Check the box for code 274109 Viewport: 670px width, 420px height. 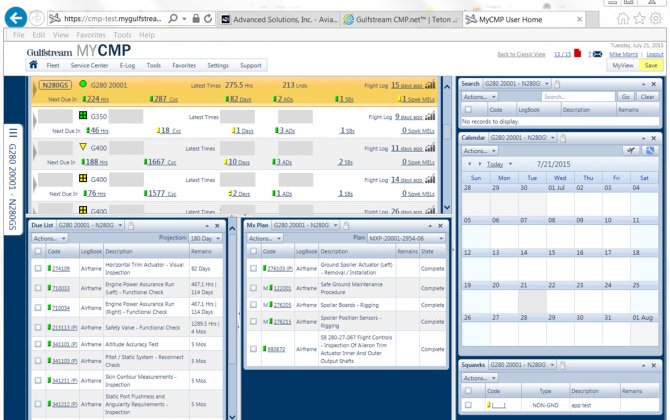pyautogui.click(x=38, y=268)
